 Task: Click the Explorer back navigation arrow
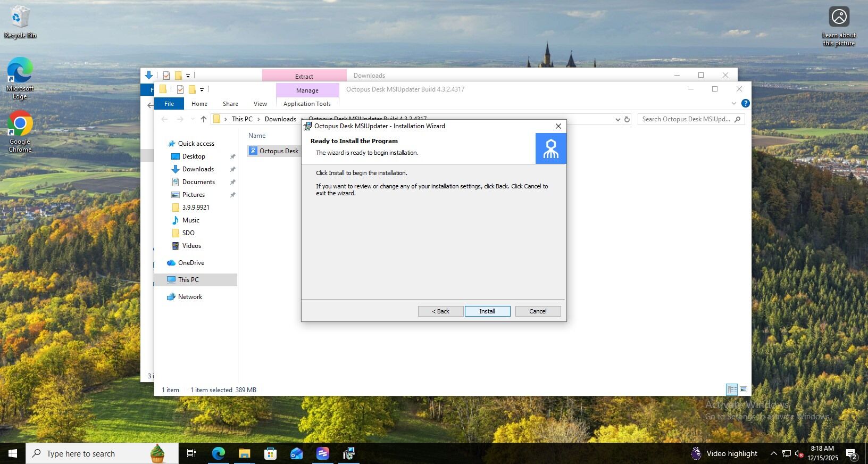pyautogui.click(x=164, y=119)
